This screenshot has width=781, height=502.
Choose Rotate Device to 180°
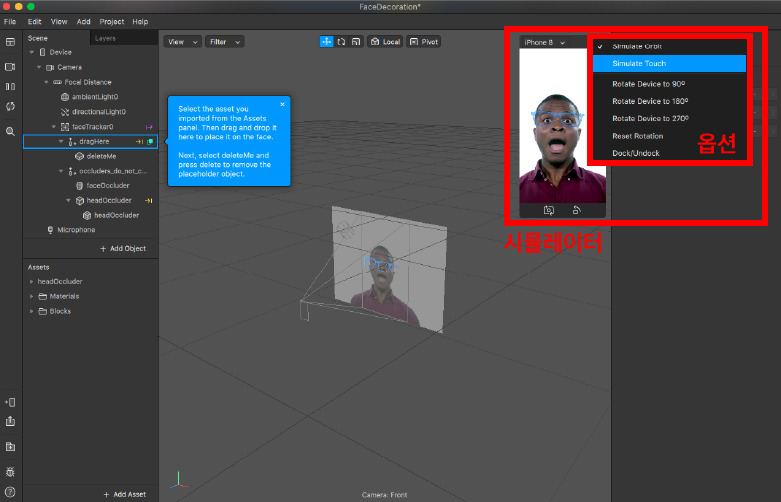click(x=669, y=101)
